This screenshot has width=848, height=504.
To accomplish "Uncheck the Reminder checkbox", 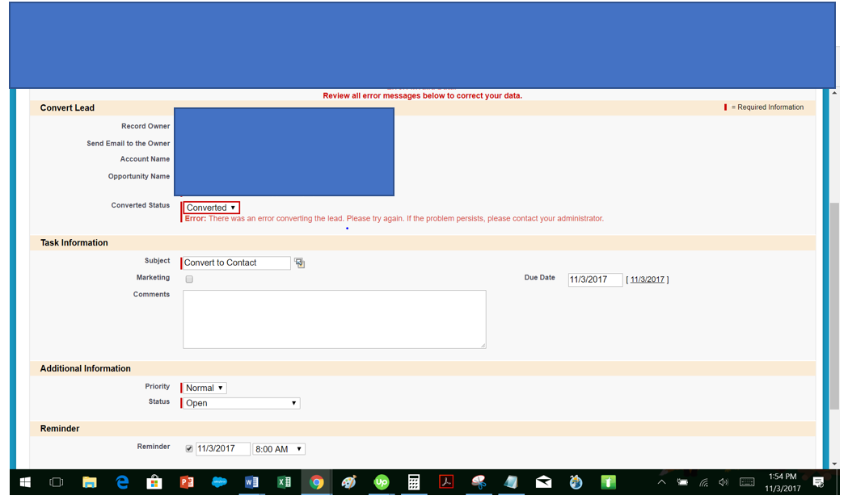I will [188, 449].
